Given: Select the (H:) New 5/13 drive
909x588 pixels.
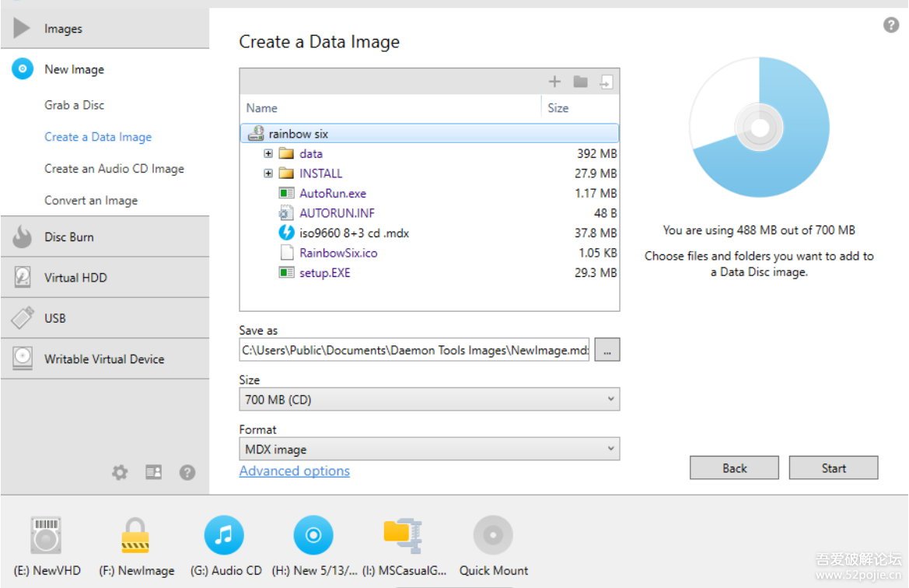Looking at the screenshot, I should point(313,547).
